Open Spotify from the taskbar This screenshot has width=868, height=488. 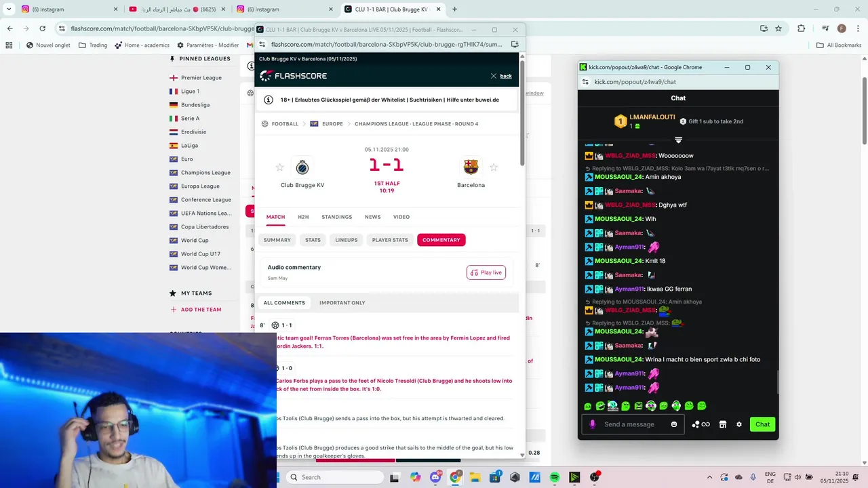555,477
